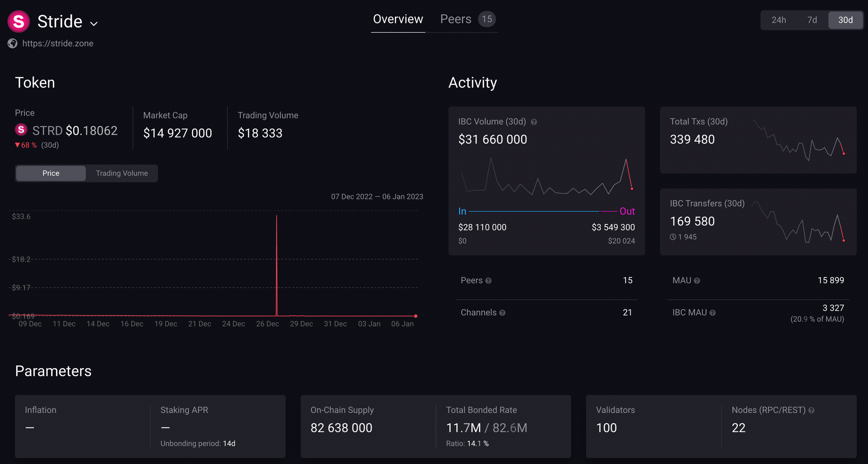
Task: Click the IBC Transfers sparkline chart
Action: click(x=799, y=222)
